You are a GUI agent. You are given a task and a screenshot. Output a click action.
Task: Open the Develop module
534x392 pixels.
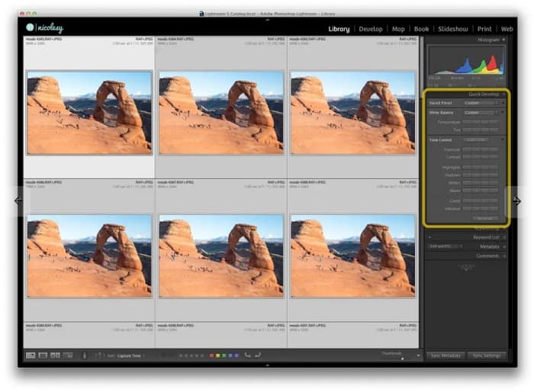tap(370, 29)
